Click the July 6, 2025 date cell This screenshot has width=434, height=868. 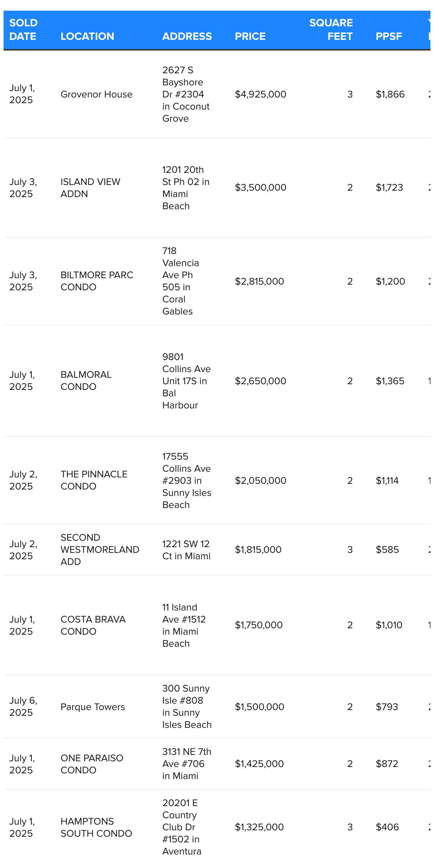23,706
